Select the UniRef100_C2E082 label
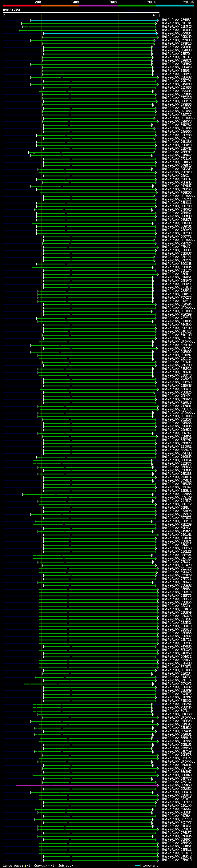 (177, 78)
